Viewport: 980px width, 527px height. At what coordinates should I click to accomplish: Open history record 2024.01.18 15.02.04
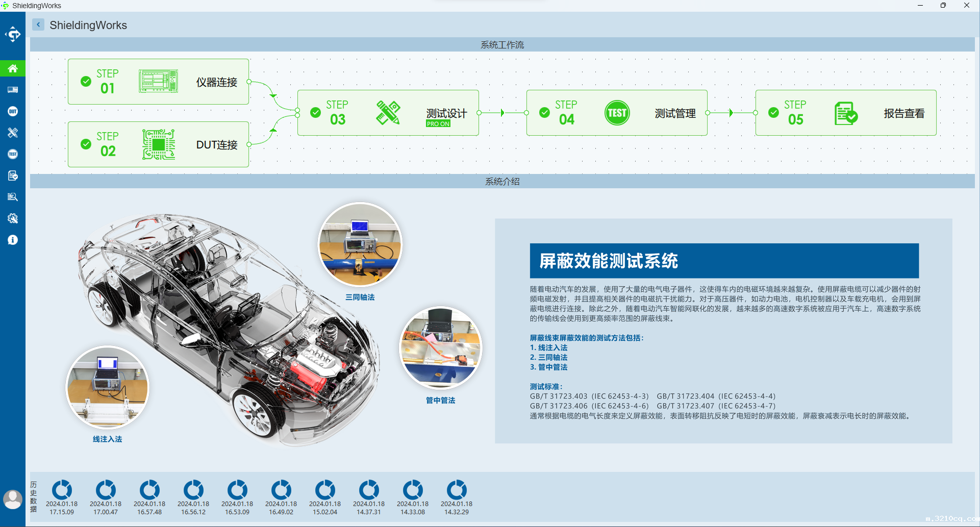click(325, 497)
